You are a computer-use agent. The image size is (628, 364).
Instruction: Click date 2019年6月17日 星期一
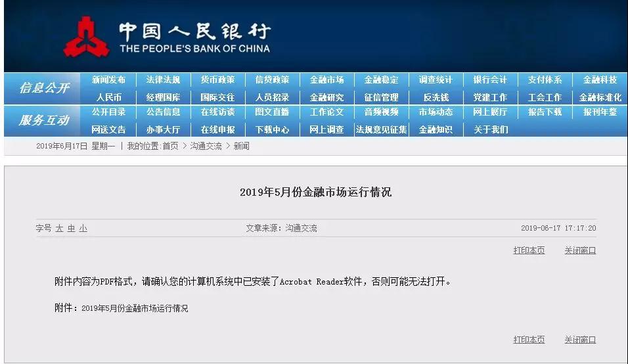tap(76, 146)
